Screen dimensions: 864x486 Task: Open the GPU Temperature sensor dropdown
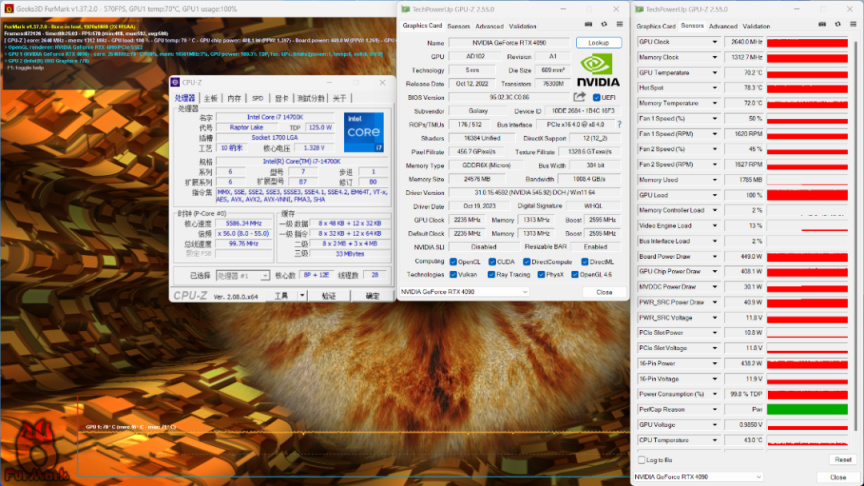coord(715,73)
